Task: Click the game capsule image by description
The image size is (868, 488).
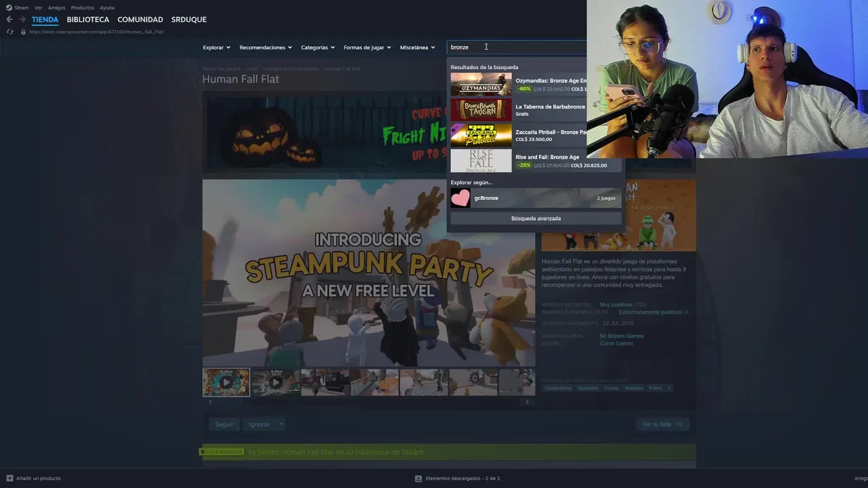Action: 618,216
